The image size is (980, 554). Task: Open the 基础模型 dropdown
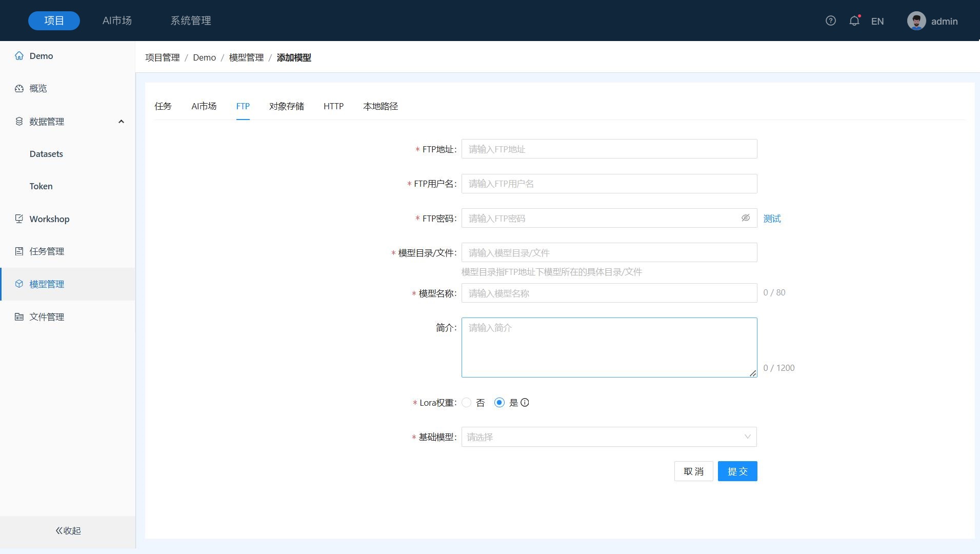pos(609,437)
